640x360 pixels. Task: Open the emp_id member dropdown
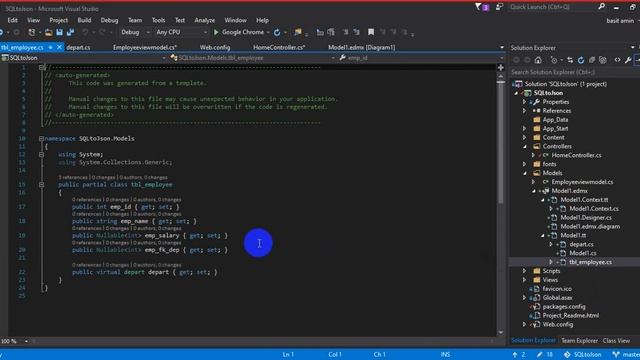(421, 58)
